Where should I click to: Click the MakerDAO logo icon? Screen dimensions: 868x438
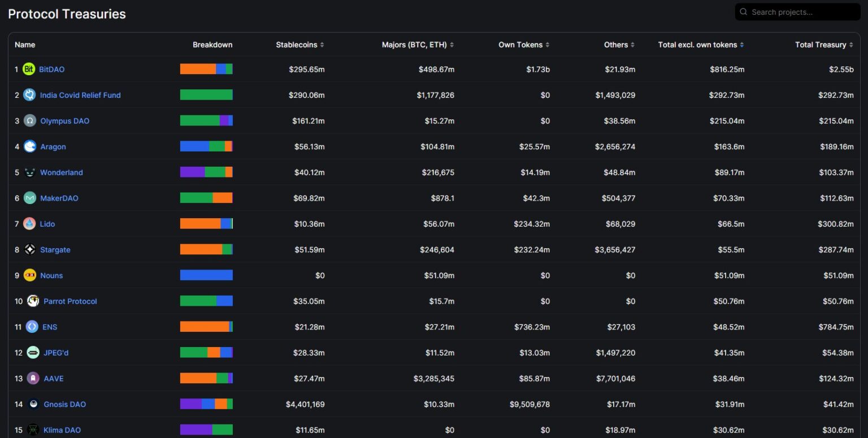click(x=30, y=198)
